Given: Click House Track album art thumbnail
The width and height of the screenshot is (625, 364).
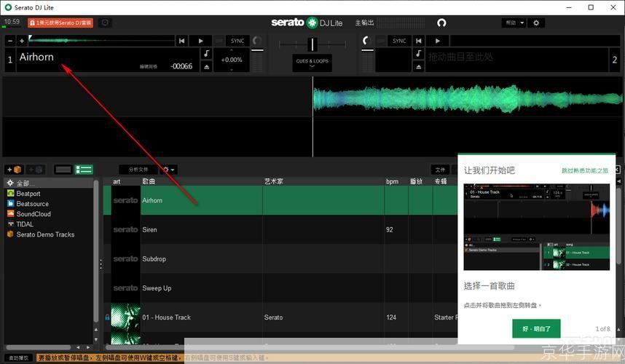Looking at the screenshot, I should [x=125, y=317].
